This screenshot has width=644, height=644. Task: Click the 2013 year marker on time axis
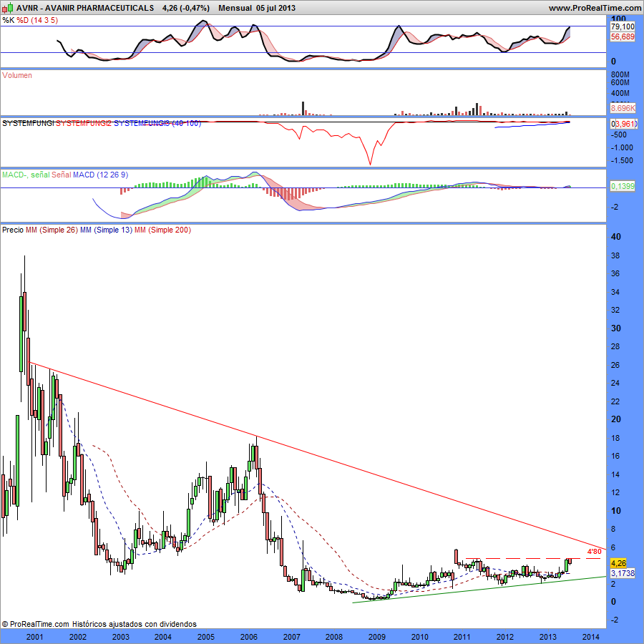547,637
